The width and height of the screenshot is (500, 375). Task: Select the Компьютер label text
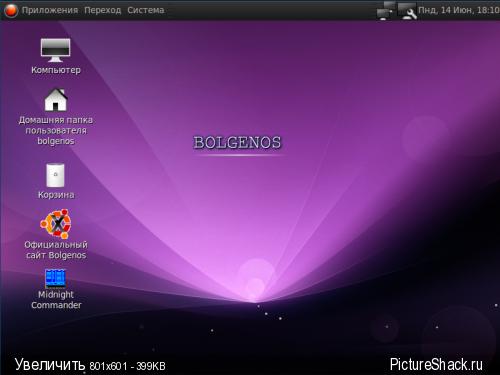coord(56,70)
